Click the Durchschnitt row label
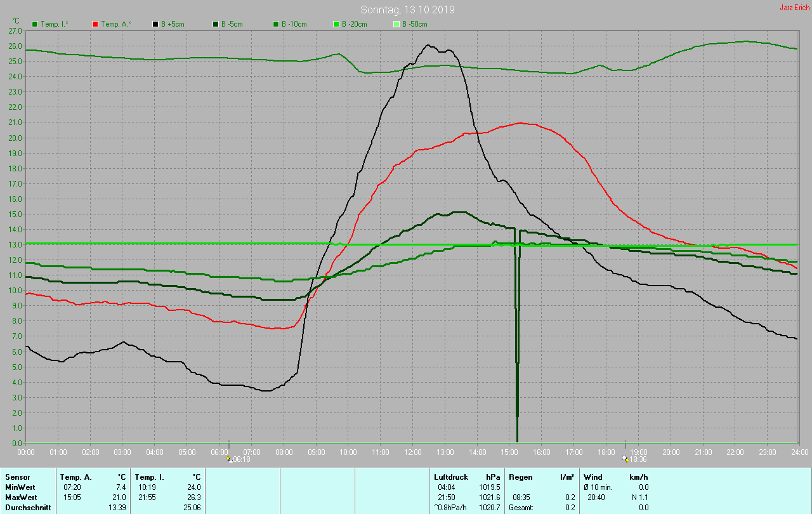Viewport: 812px width, 514px height. click(x=25, y=508)
